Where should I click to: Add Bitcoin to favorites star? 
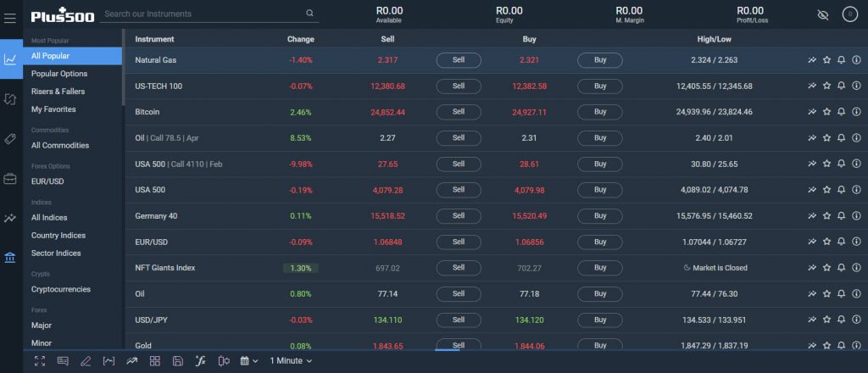[826, 112]
